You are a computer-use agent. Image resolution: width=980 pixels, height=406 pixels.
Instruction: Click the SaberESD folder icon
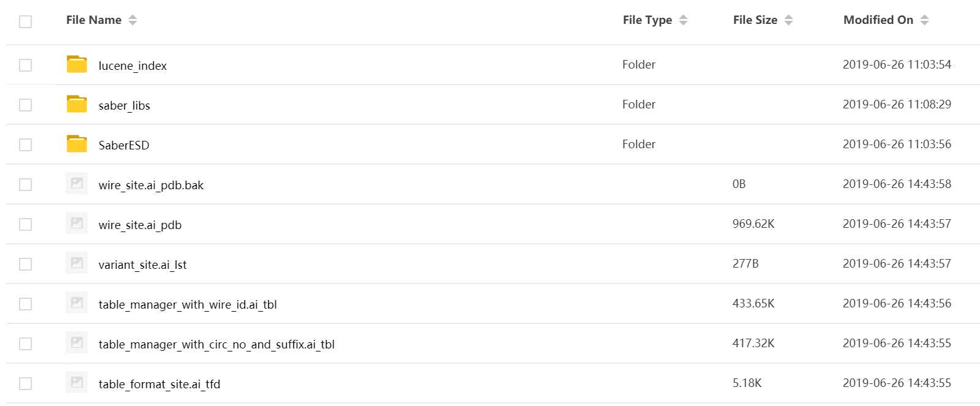(x=77, y=144)
